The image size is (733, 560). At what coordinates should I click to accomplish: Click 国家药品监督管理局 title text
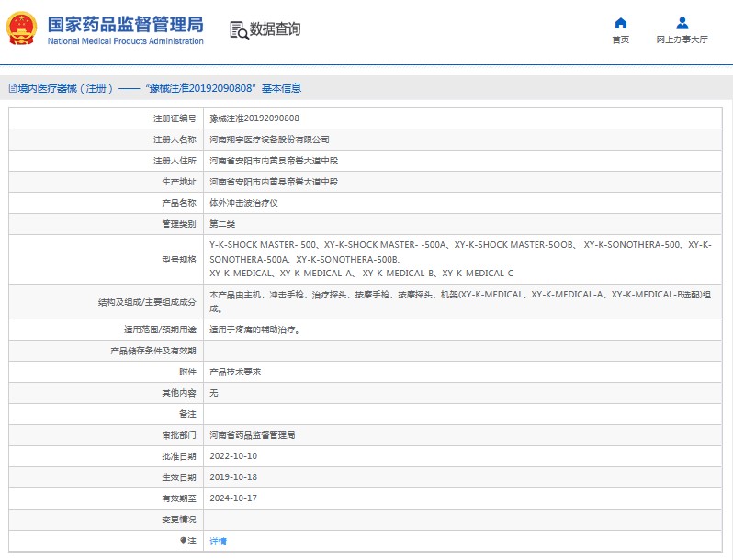pos(125,24)
